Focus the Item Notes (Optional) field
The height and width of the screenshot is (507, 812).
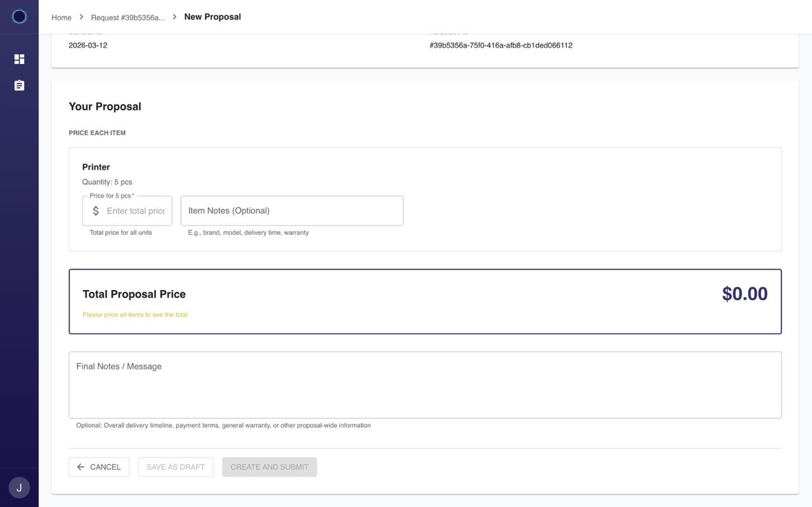[292, 211]
